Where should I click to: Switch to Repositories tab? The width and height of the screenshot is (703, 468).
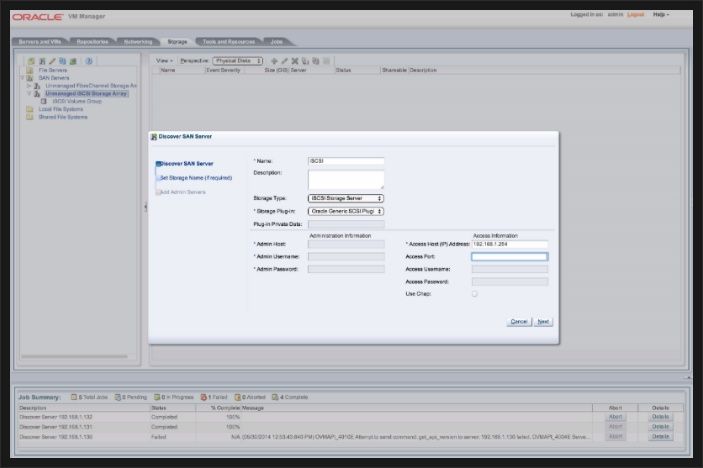(92, 42)
